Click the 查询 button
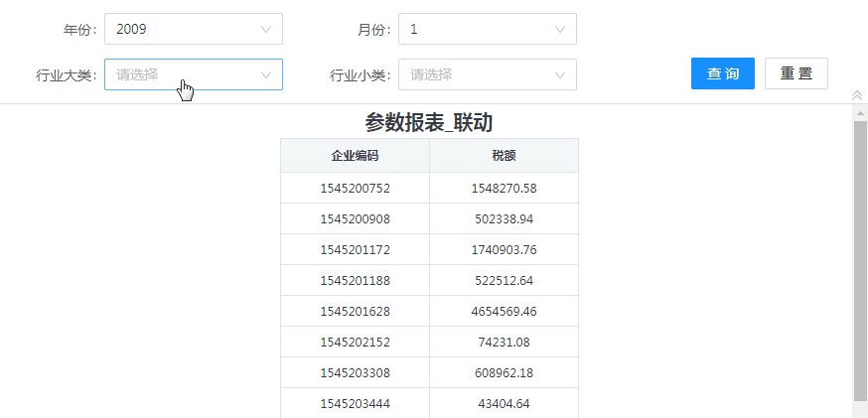Viewport: 868px width, 418px height. (722, 73)
